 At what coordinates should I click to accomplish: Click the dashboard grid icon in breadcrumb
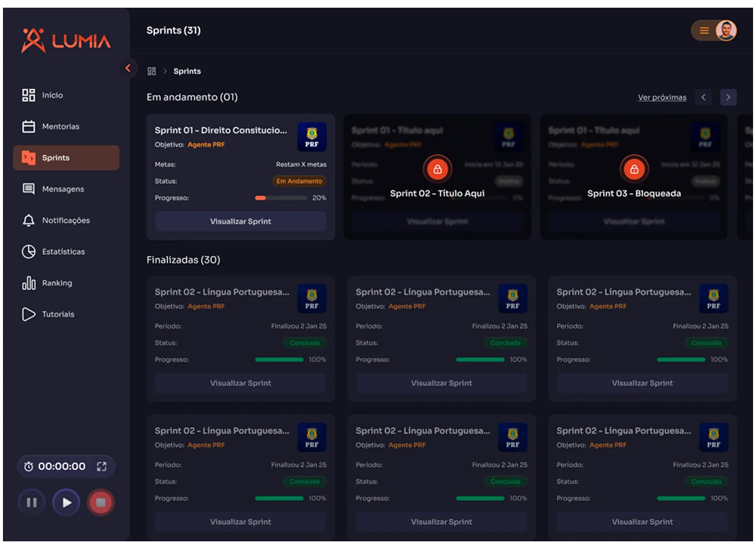152,71
